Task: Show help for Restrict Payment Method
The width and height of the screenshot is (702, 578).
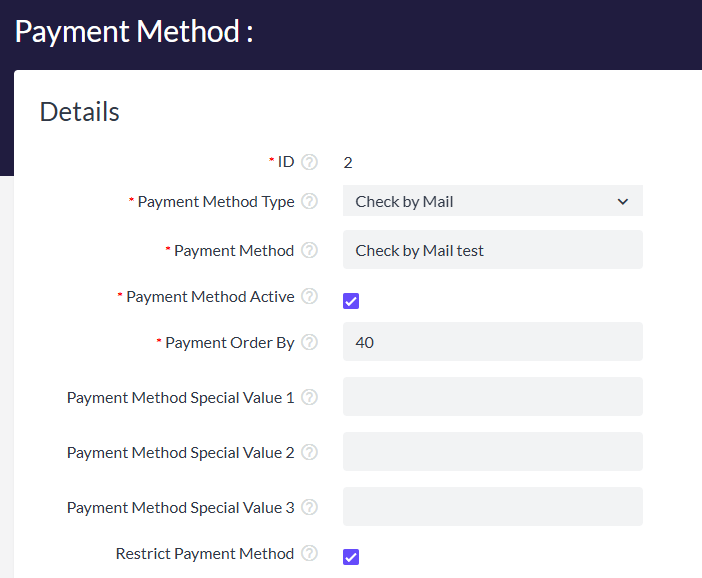Action: coord(309,553)
